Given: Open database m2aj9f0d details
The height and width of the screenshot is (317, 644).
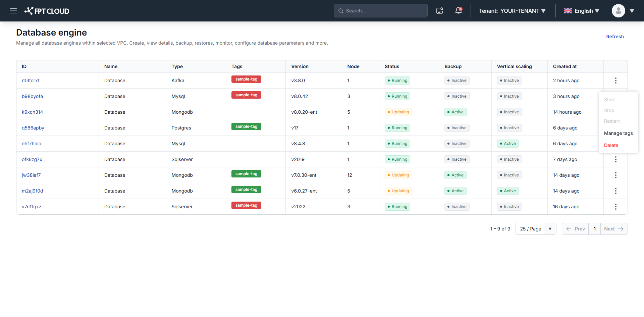Looking at the screenshot, I should click(x=32, y=191).
